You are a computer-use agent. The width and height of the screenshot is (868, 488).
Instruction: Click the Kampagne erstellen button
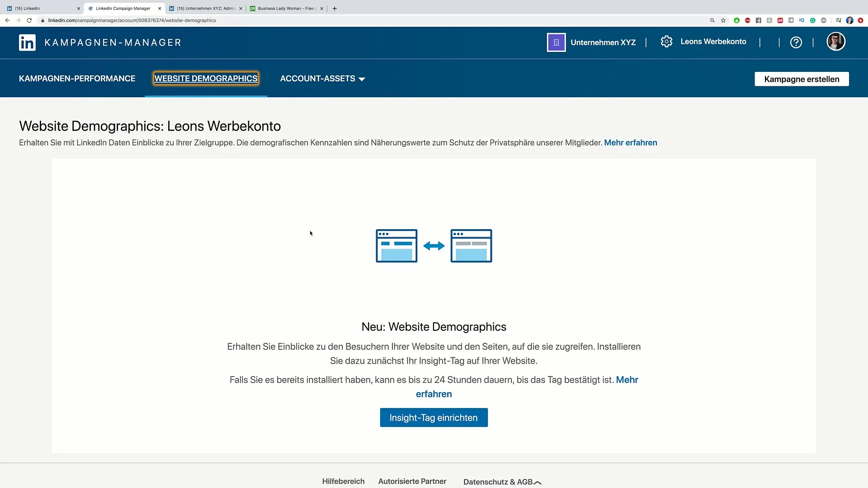[802, 79]
